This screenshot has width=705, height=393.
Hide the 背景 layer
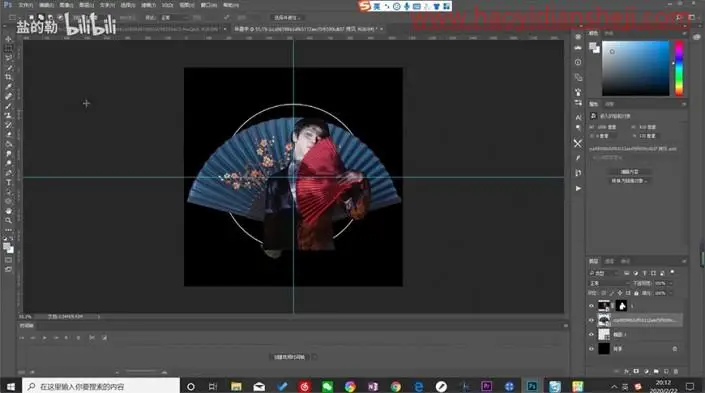tap(591, 349)
